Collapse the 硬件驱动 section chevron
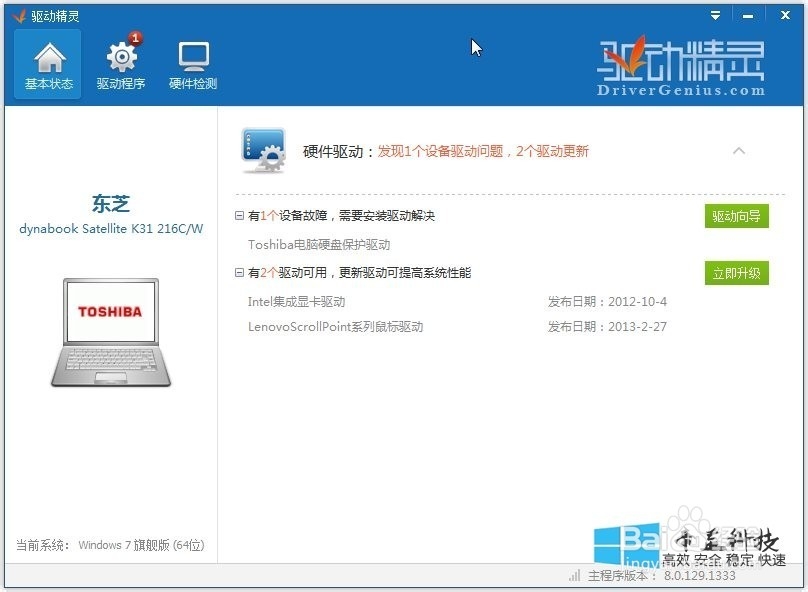 (738, 150)
